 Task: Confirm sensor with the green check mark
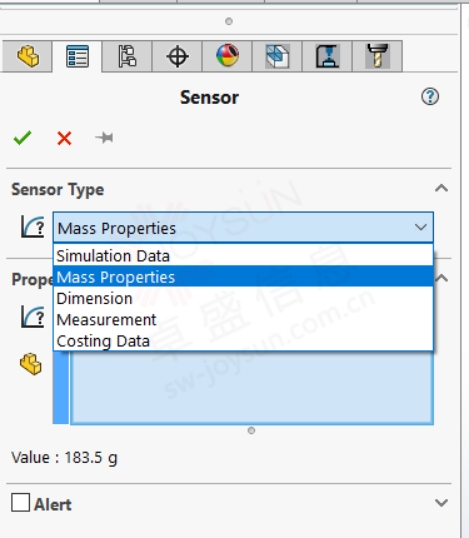22,138
